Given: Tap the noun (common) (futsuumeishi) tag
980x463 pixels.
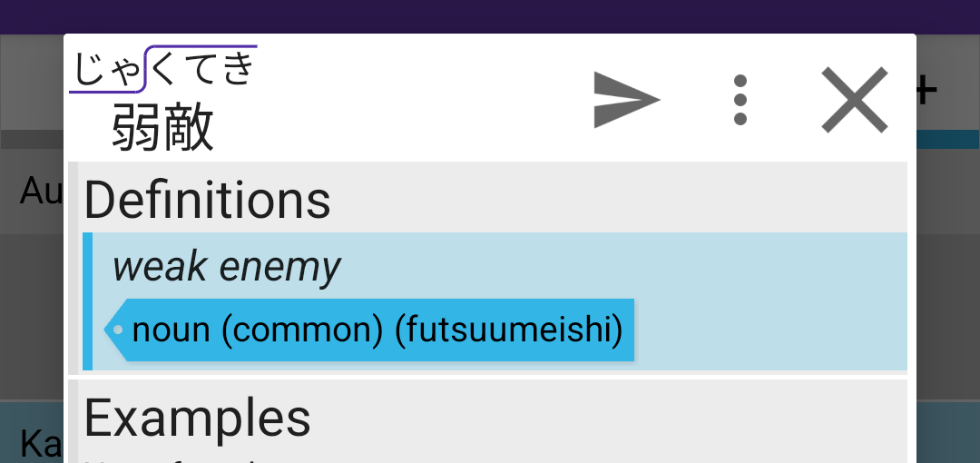Looking at the screenshot, I should click(x=377, y=330).
